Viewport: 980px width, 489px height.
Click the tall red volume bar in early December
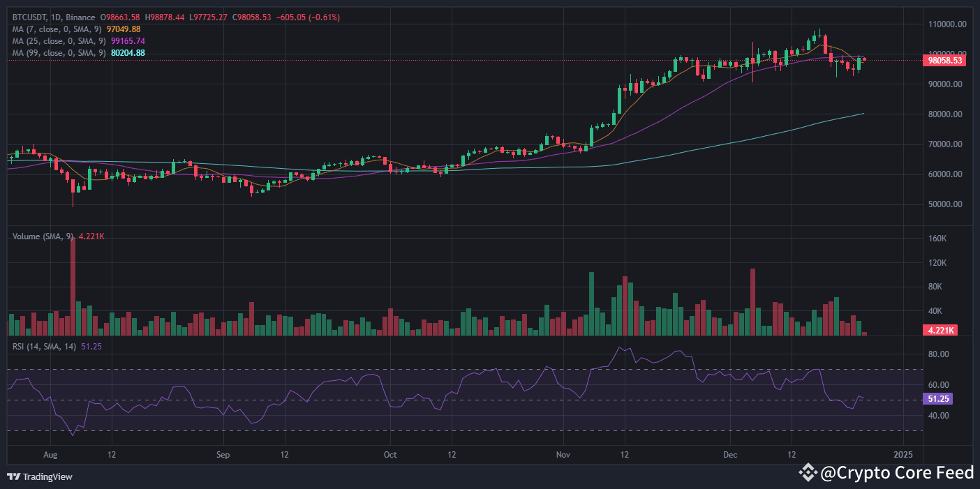click(752, 302)
